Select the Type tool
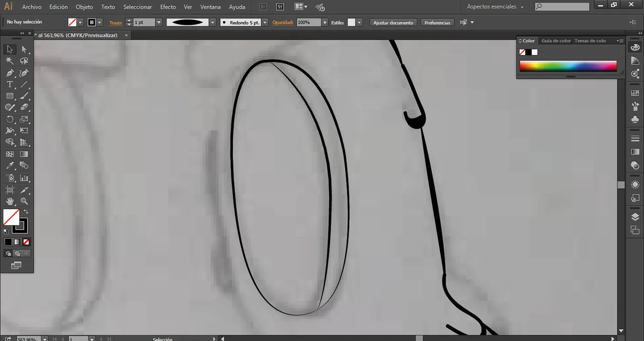The image size is (644, 341). 10,84
